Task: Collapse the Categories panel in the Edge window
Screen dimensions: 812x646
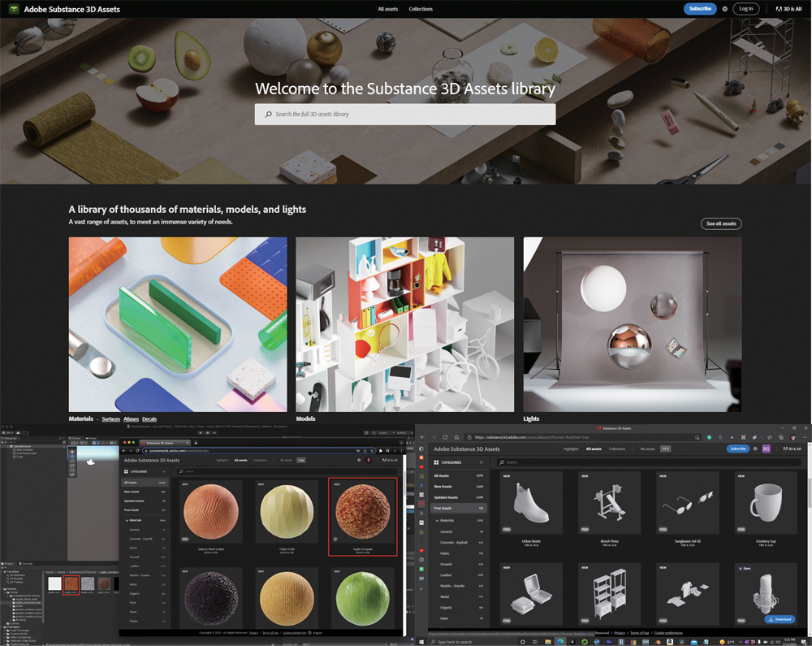Action: (x=481, y=462)
